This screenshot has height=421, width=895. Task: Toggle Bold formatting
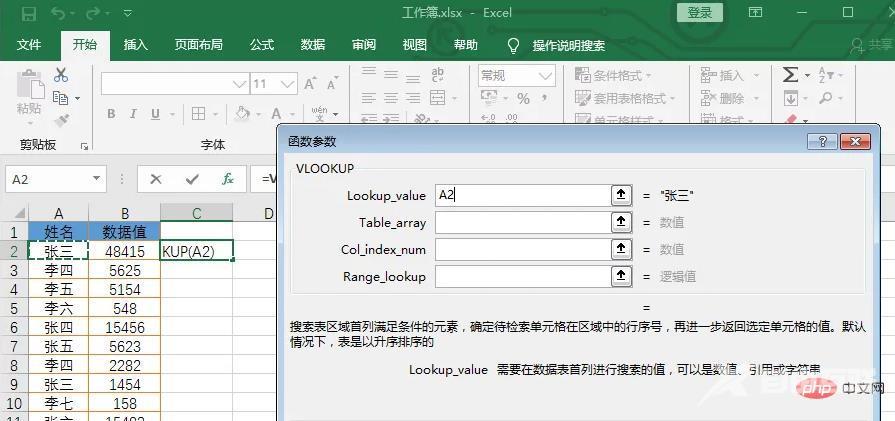(111, 113)
